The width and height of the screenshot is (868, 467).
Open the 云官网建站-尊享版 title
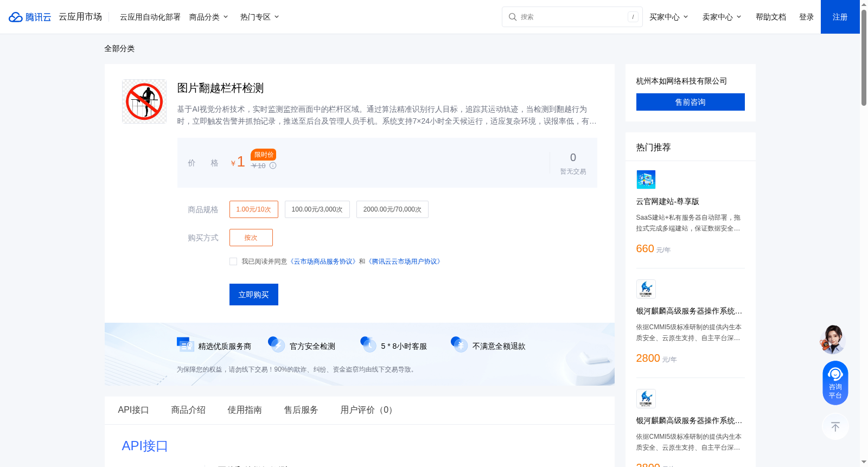[668, 201]
